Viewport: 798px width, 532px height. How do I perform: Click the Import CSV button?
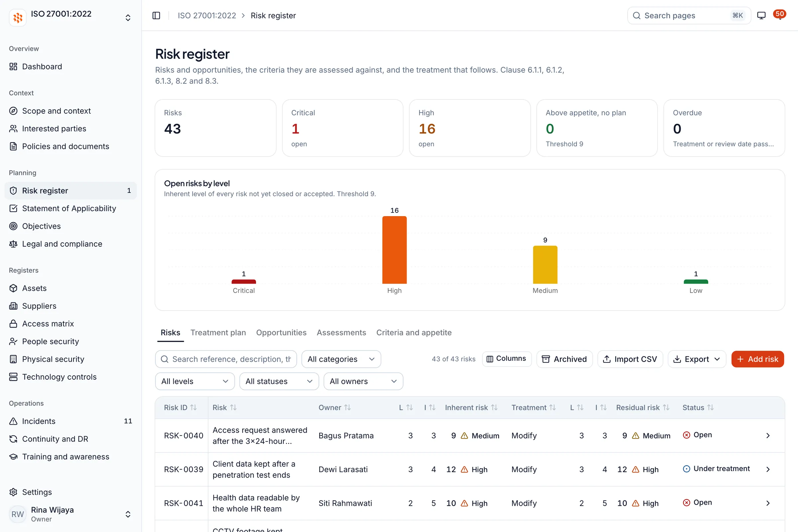click(x=630, y=359)
